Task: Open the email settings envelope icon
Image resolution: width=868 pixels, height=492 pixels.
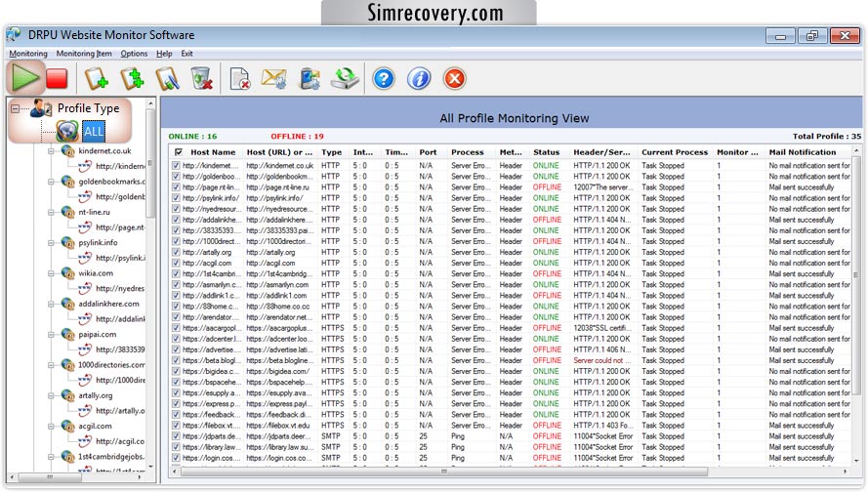Action: tap(274, 79)
